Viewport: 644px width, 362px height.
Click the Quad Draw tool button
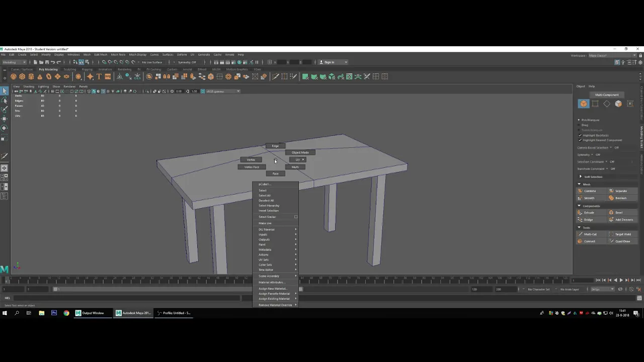tap(622, 241)
